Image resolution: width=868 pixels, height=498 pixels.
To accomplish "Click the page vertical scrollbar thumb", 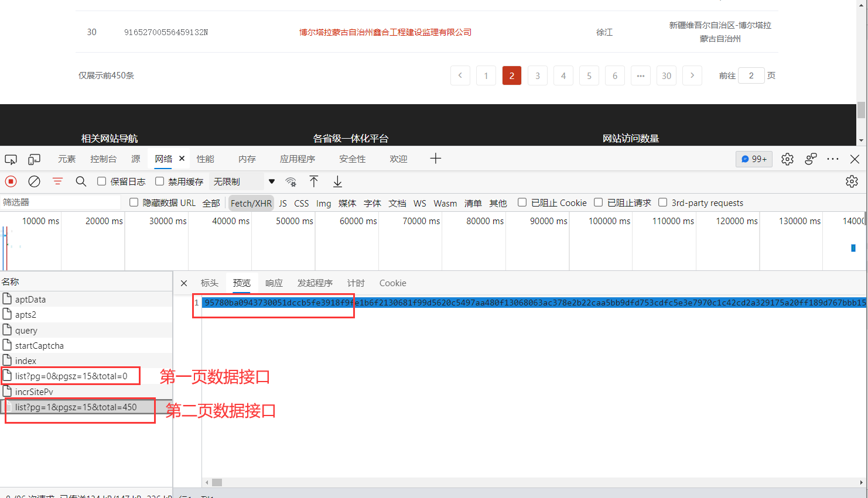I will [861, 110].
